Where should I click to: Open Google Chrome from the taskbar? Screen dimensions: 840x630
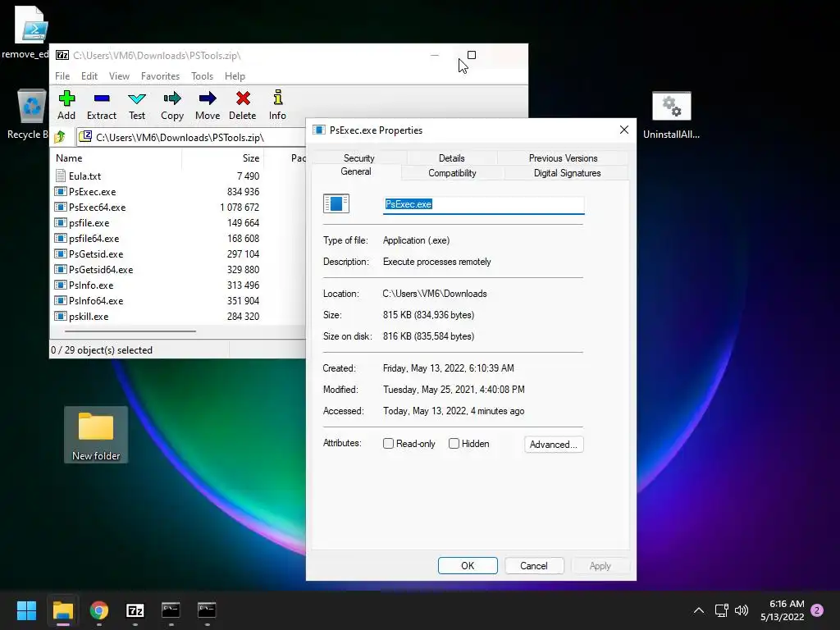[99, 610]
